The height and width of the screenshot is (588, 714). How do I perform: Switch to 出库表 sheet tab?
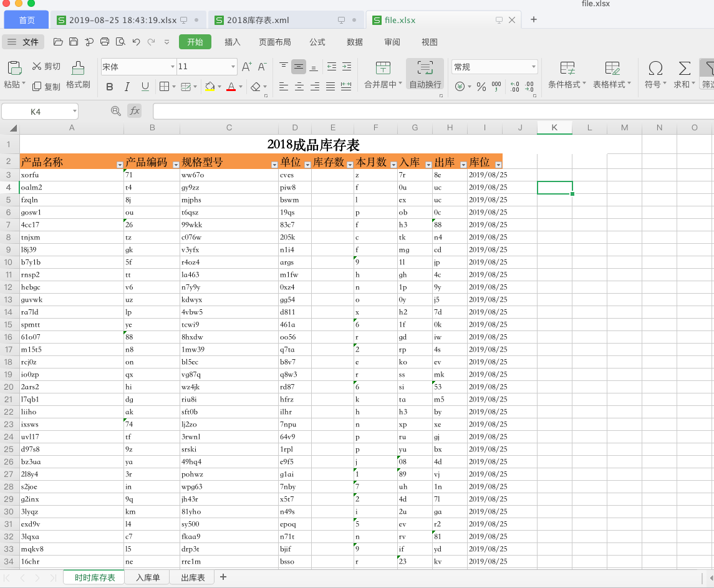[x=193, y=577]
